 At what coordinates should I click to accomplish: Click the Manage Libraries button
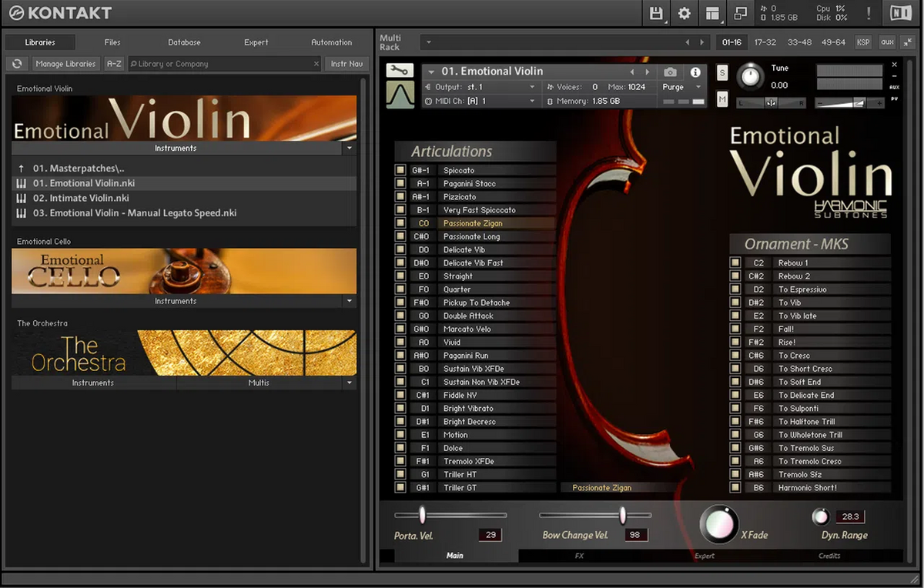pos(65,64)
